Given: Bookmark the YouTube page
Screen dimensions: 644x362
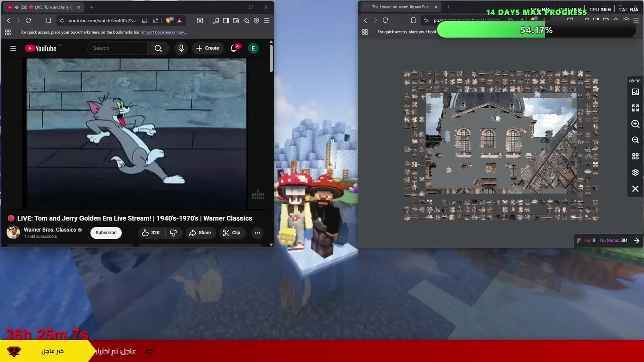Looking at the screenshot, I should click(x=48, y=21).
